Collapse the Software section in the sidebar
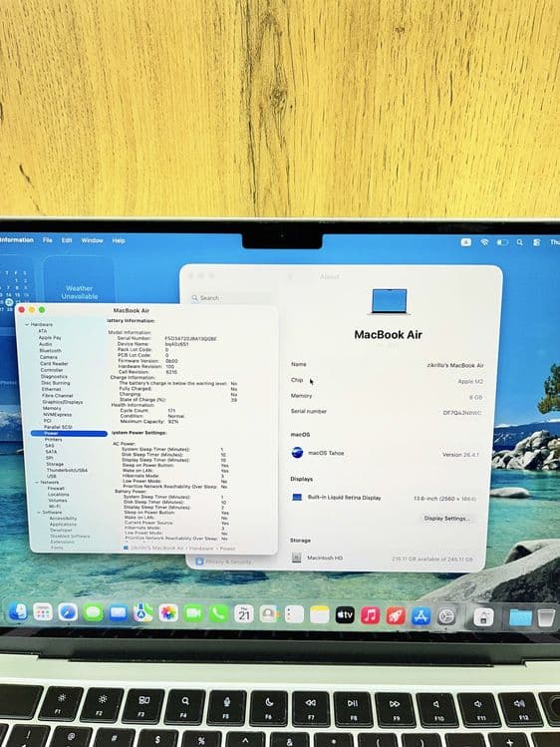 pos(39,513)
